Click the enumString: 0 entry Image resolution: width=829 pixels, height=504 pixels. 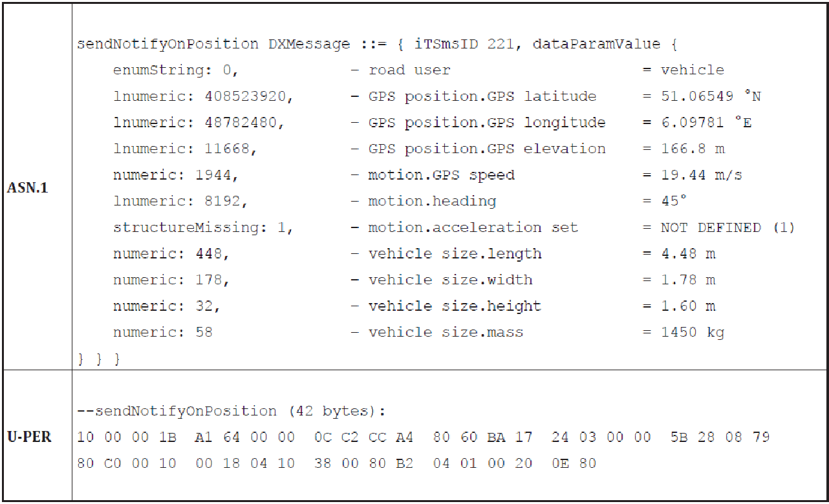176,70
